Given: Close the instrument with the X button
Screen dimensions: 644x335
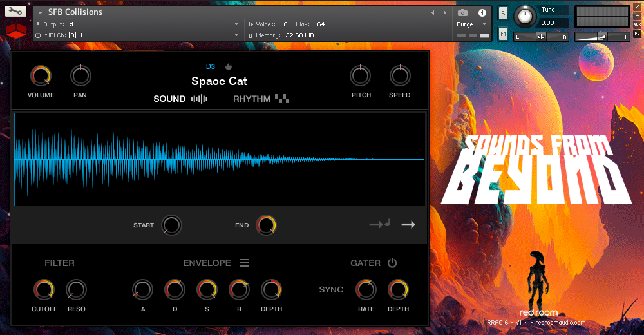Looking at the screenshot, I should pyautogui.click(x=637, y=7).
